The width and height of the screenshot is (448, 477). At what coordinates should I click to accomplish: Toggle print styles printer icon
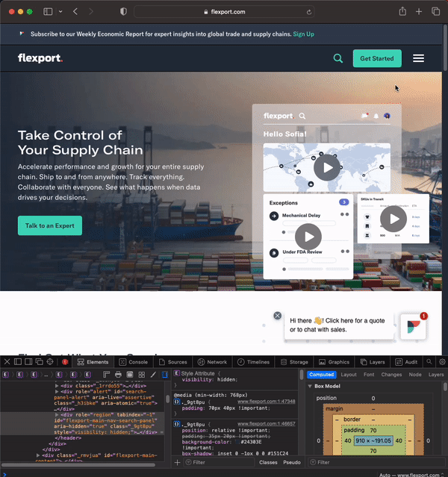[x=118, y=375]
